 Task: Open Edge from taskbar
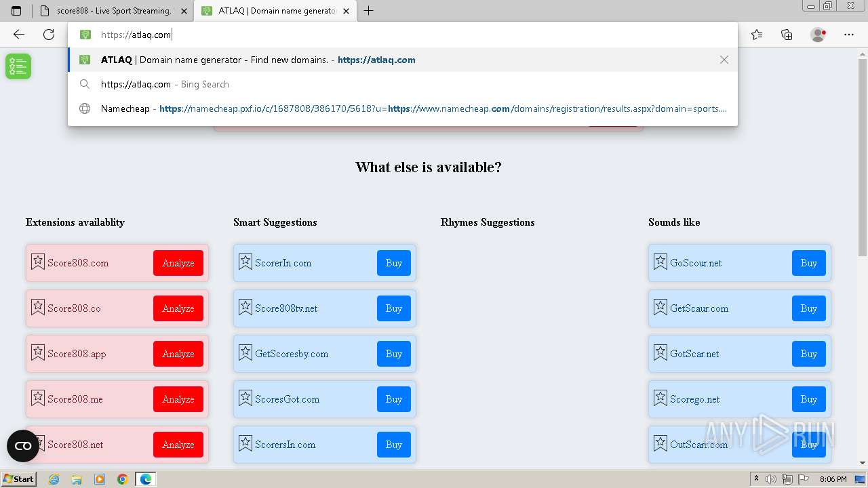pos(146,479)
